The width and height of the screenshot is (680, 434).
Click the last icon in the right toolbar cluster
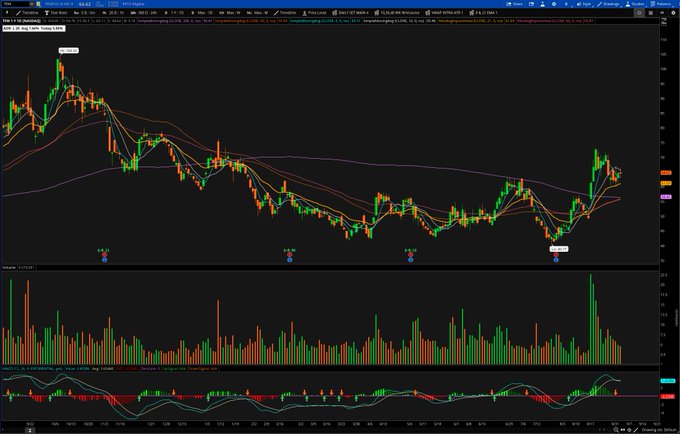point(673,13)
